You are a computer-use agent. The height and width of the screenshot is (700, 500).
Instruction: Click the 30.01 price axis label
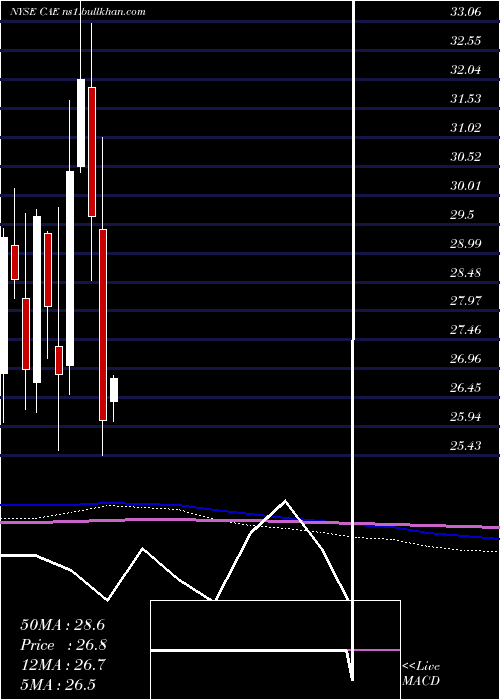[x=466, y=185]
